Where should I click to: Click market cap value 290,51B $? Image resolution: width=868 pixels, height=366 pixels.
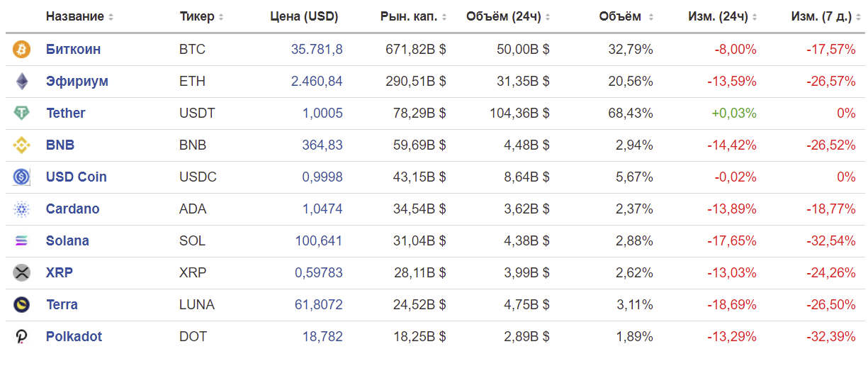tap(416, 82)
